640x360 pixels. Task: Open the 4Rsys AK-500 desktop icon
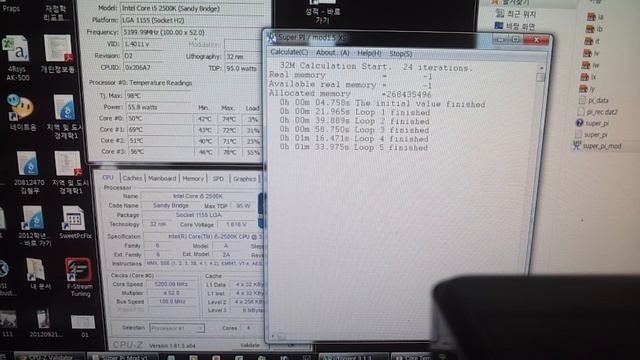pos(18,58)
